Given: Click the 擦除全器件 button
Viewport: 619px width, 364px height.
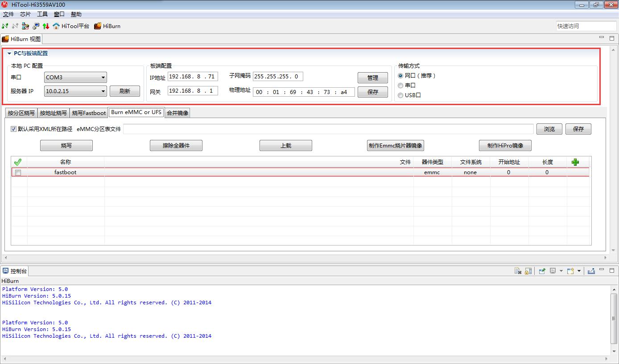Looking at the screenshot, I should 176,146.
